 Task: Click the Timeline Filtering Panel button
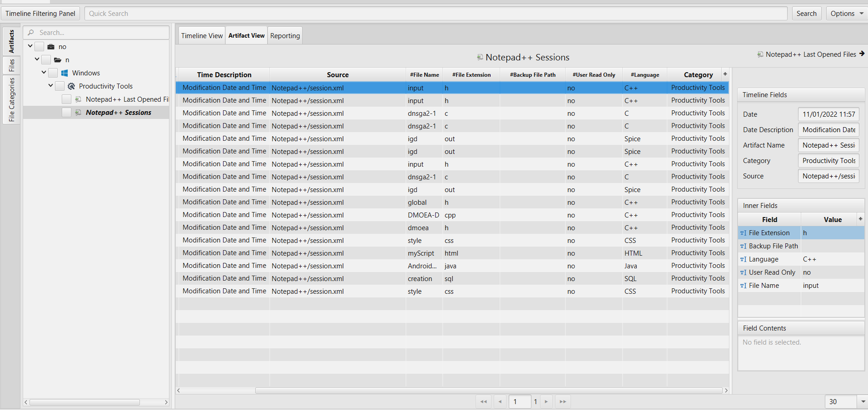40,14
